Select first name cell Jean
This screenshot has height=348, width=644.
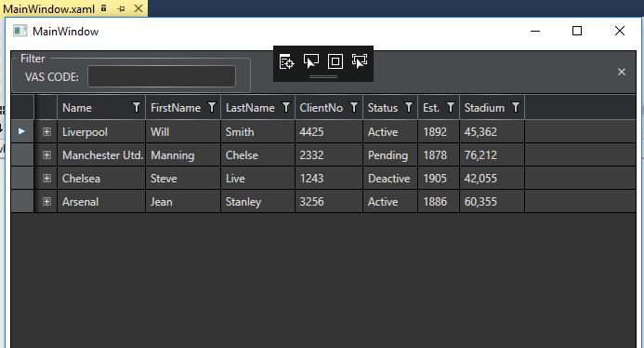[183, 202]
